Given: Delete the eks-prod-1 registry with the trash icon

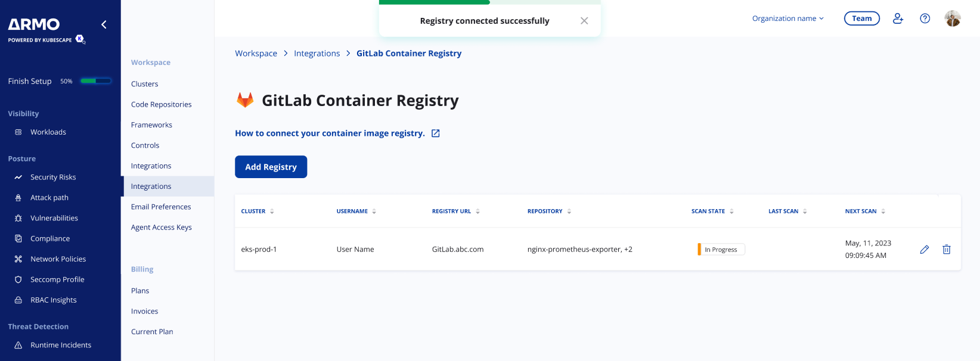Looking at the screenshot, I should pos(947,250).
